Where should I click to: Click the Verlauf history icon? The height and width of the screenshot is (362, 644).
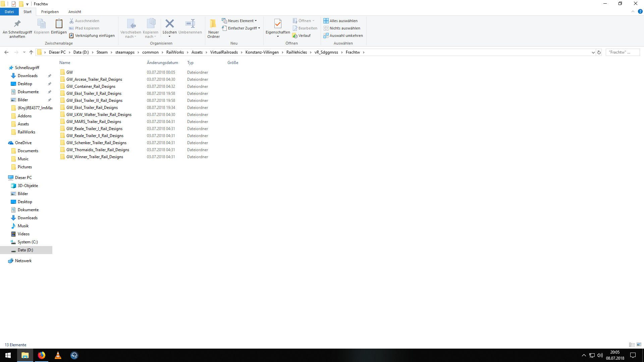295,36
